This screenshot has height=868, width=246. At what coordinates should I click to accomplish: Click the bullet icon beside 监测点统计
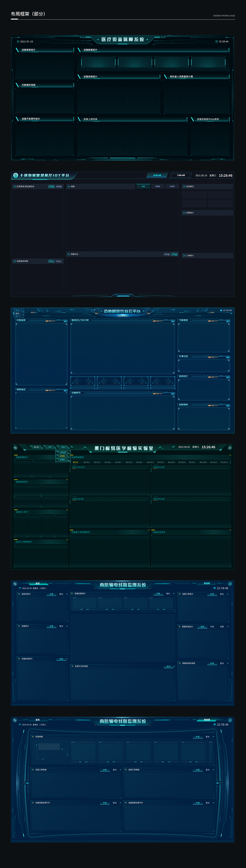pos(19,594)
